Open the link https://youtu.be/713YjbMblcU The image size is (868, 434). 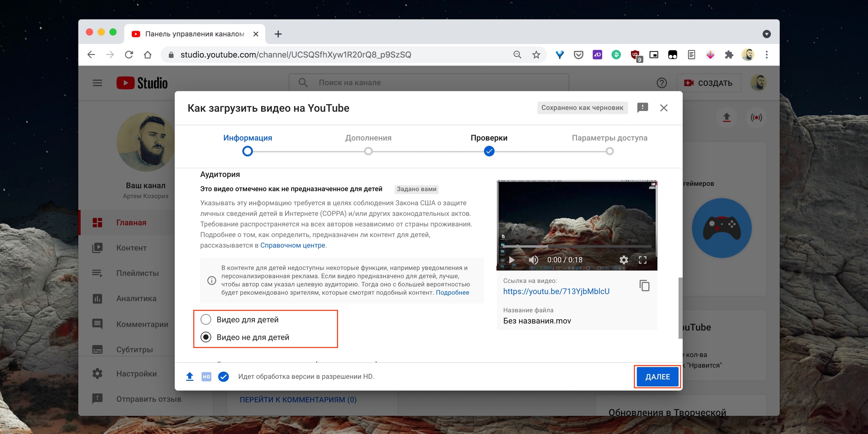tap(556, 291)
